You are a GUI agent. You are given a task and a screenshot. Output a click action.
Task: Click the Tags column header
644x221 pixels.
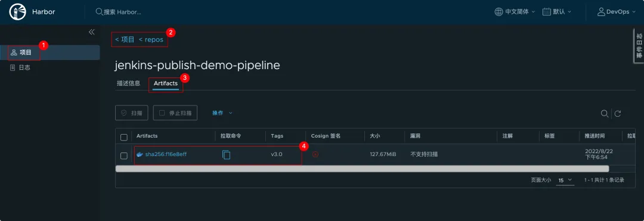pos(277,136)
